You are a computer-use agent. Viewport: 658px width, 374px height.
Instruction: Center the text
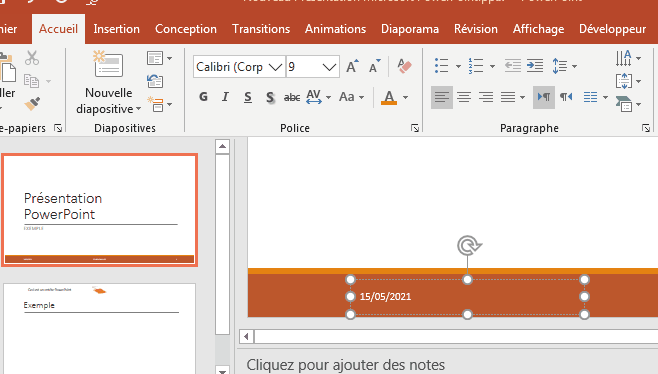point(464,97)
